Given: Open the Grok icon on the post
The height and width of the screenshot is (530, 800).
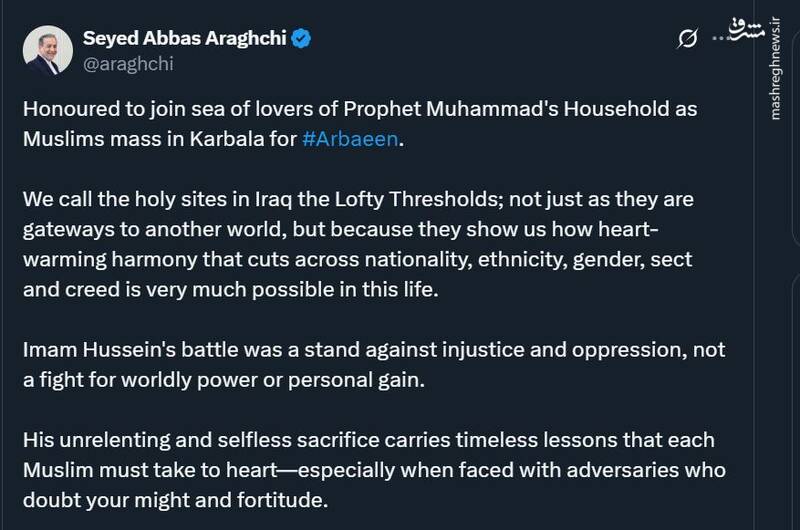Looking at the screenshot, I should 687,38.
